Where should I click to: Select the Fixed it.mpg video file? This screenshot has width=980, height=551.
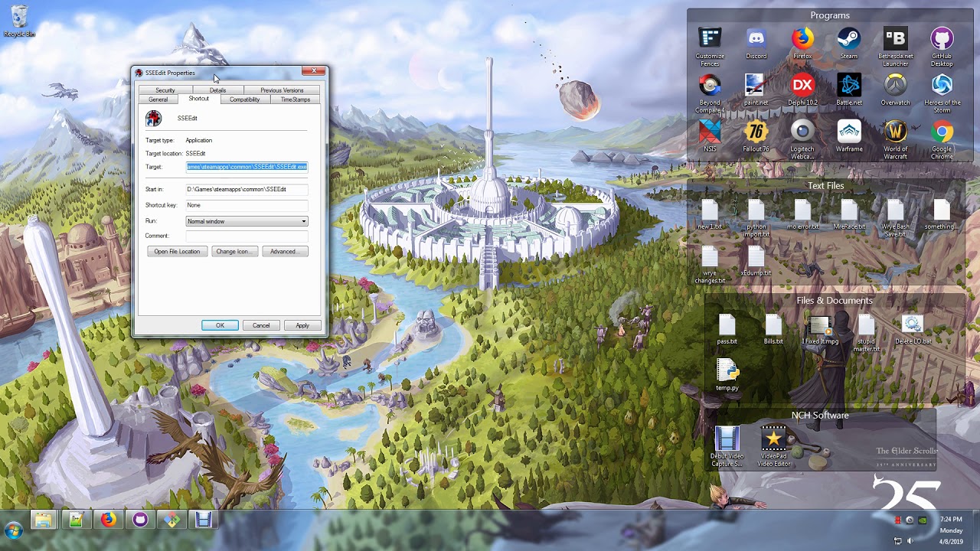[x=820, y=329]
